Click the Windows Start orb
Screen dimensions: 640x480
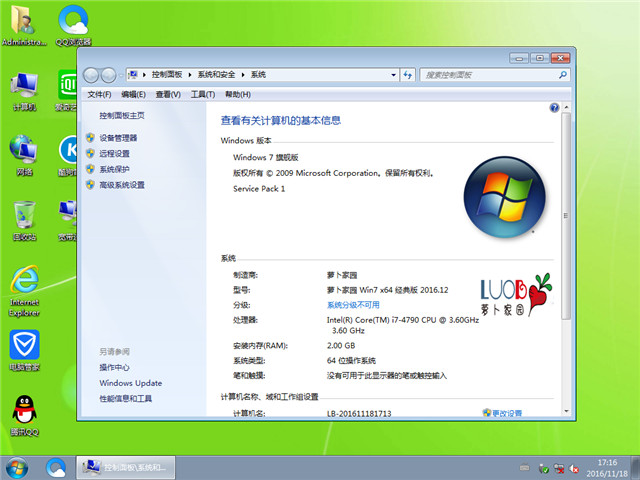[17, 468]
